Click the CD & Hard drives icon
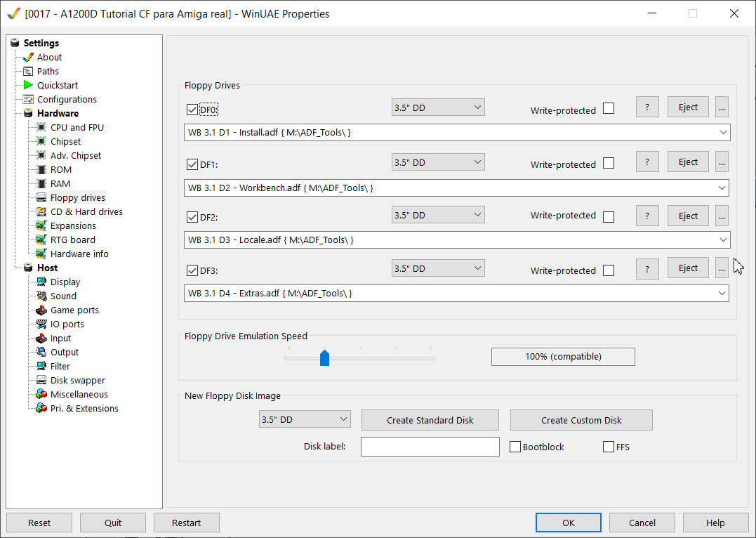The height and width of the screenshot is (538, 756). (x=41, y=212)
